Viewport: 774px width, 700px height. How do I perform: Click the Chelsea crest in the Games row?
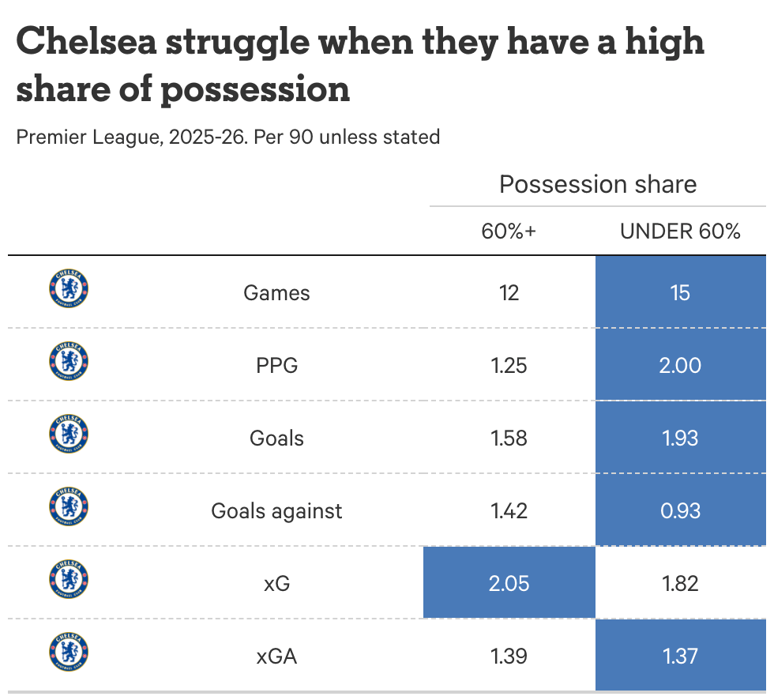point(69,288)
